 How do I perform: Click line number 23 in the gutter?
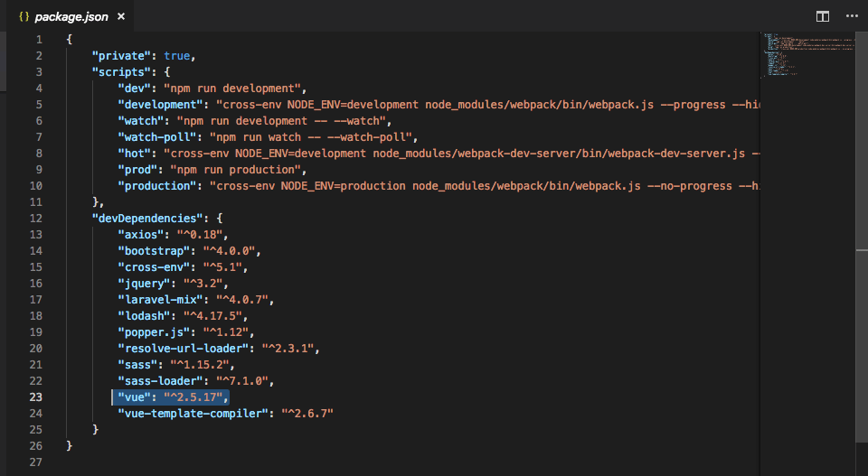(x=36, y=397)
